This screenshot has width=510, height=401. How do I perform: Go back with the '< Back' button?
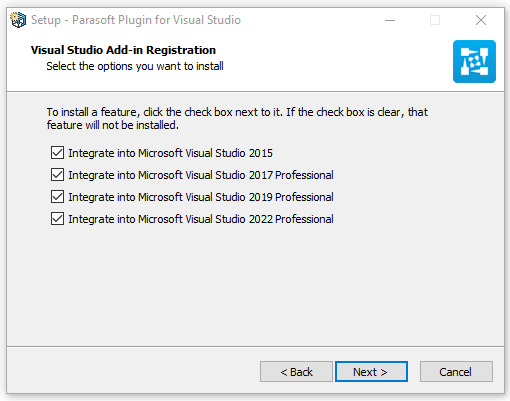(x=296, y=372)
